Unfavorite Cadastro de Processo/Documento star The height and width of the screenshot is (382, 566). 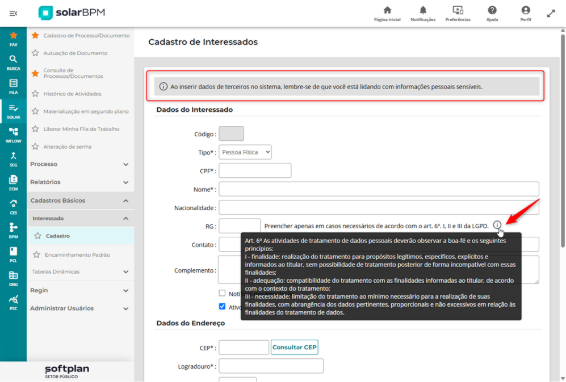(35, 35)
